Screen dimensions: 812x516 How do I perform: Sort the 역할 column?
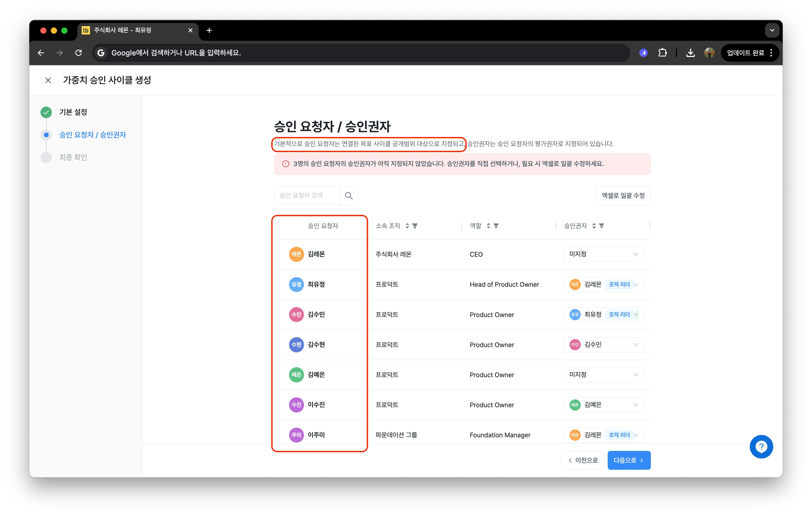pos(488,226)
